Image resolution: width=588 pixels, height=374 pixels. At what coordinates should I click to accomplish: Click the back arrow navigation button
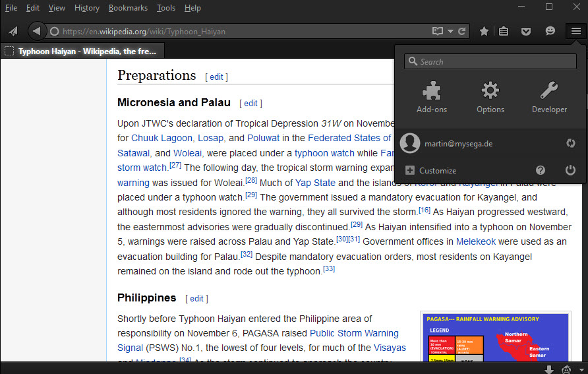36,31
